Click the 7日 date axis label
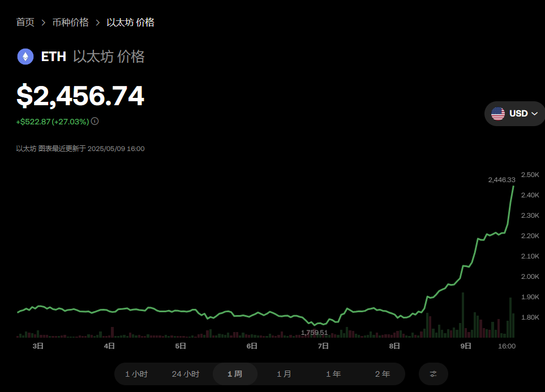 323,346
